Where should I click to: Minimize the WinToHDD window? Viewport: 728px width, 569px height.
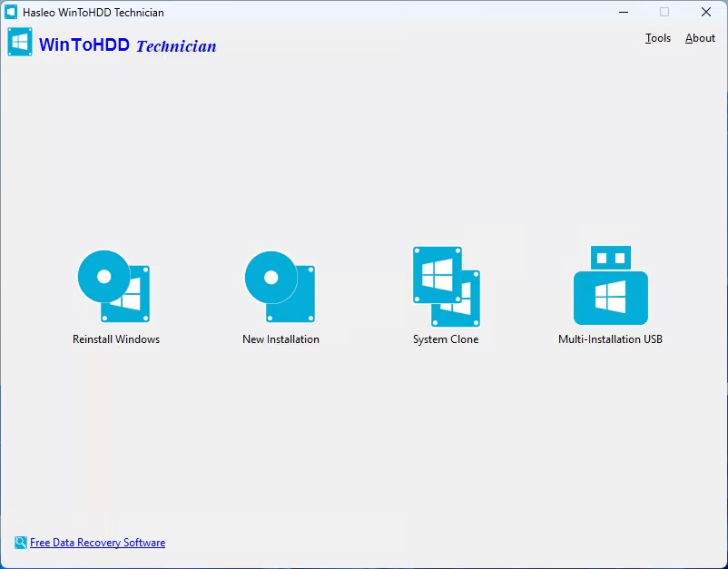click(624, 13)
